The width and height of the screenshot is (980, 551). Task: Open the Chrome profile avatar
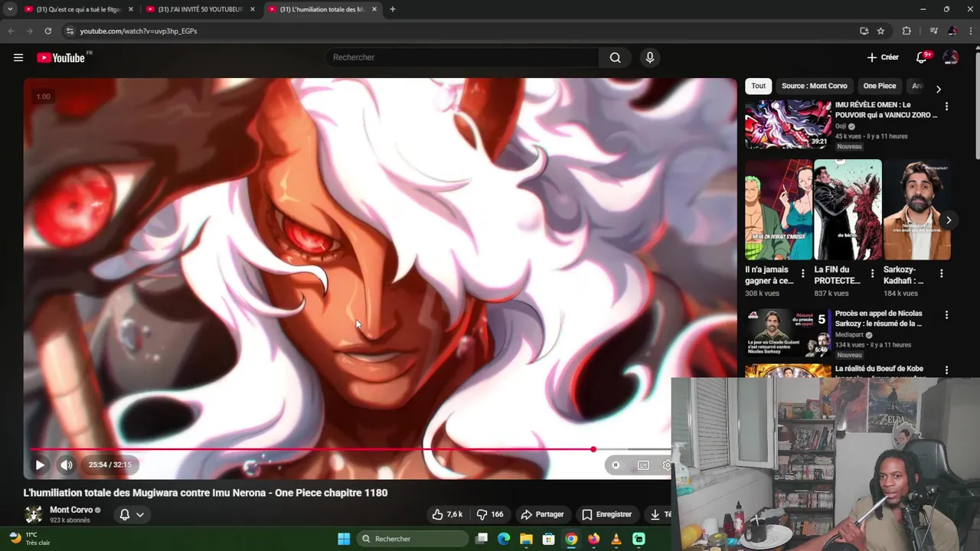tap(952, 31)
